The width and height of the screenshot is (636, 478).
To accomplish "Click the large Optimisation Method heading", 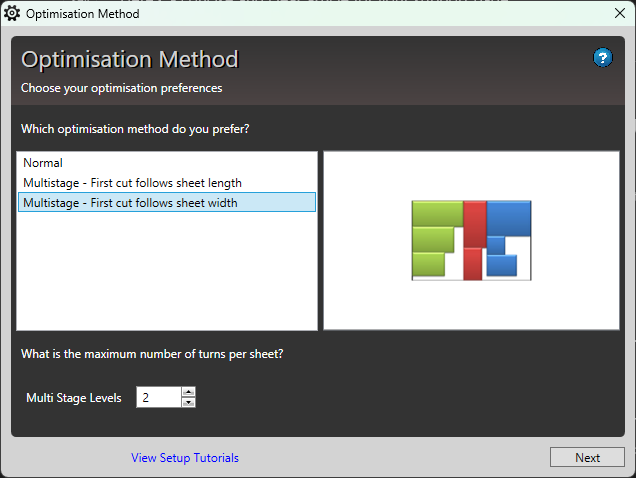I will click(x=130, y=60).
